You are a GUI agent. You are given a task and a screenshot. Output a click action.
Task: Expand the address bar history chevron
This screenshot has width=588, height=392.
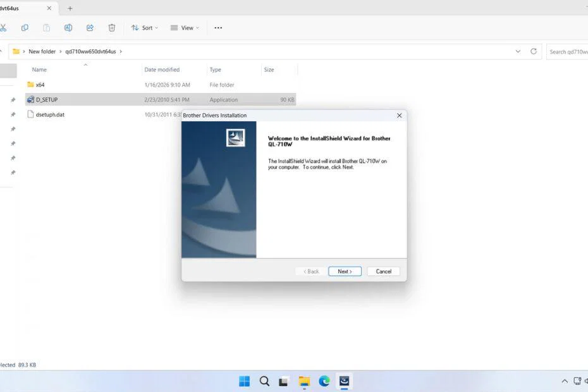coord(518,51)
